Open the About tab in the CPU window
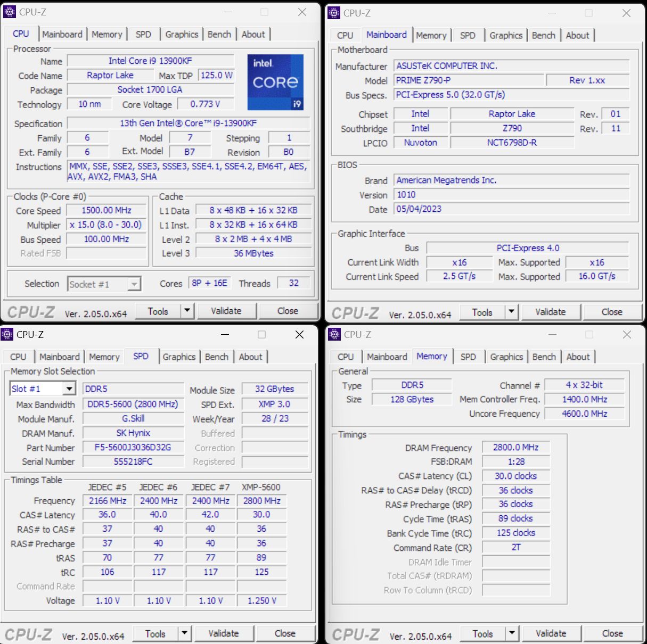The width and height of the screenshot is (647, 644). click(253, 34)
